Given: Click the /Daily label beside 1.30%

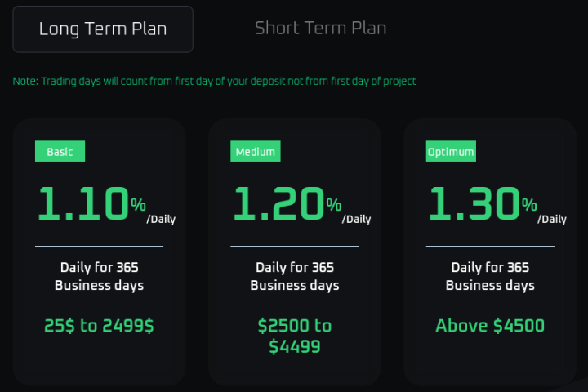Looking at the screenshot, I should [552, 219].
